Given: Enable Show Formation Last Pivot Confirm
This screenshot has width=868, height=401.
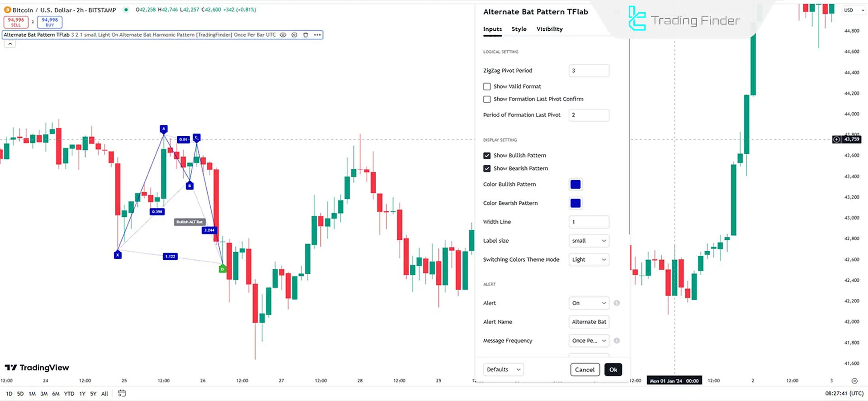Looking at the screenshot, I should (487, 99).
